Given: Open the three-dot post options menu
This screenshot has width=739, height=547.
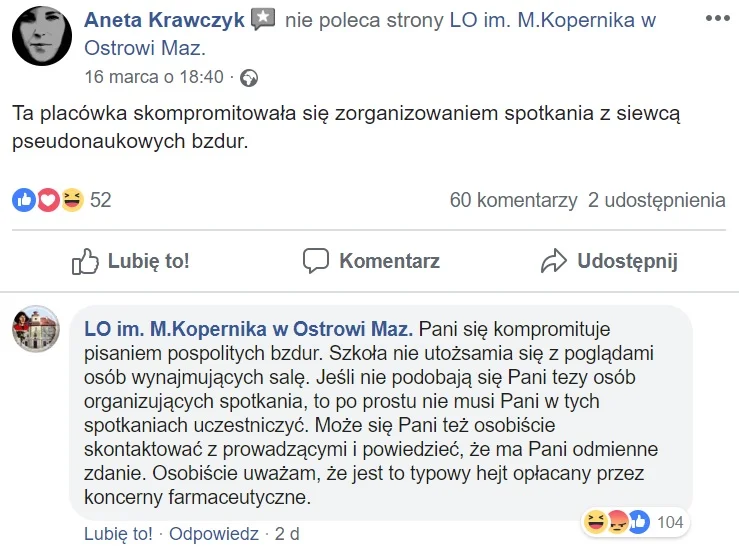Looking at the screenshot, I should point(717,18).
